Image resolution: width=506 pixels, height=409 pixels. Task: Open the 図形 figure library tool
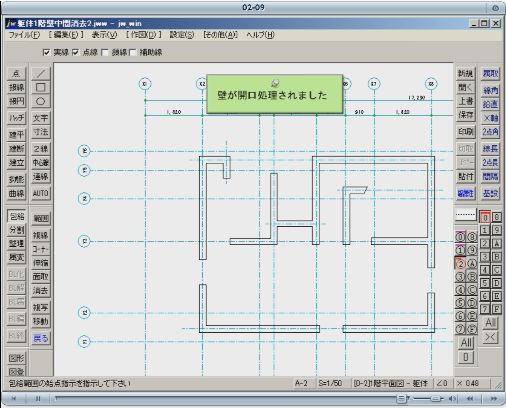(16, 358)
